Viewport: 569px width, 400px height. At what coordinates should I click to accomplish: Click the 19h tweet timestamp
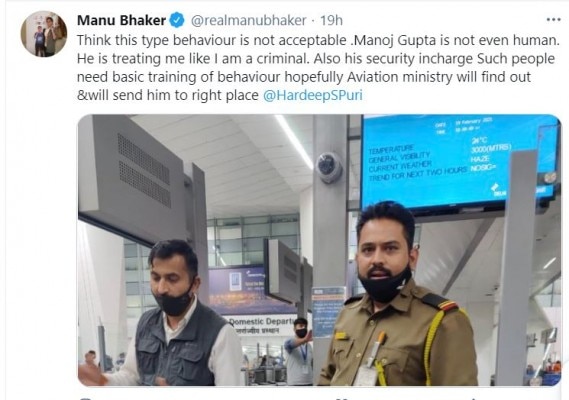click(x=331, y=20)
